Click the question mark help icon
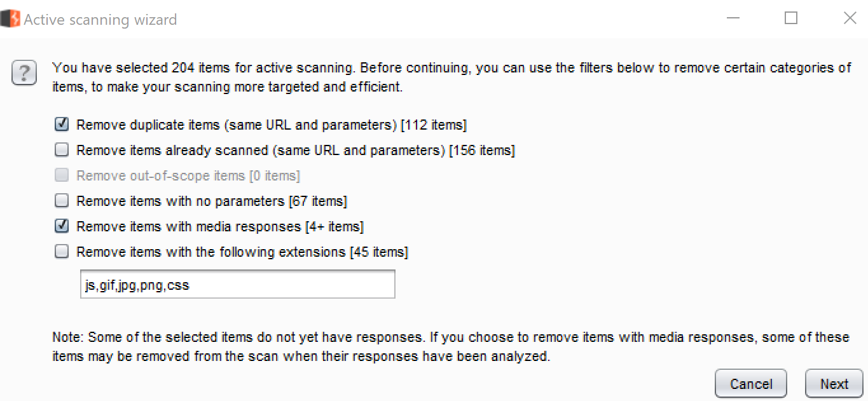 coord(24,74)
